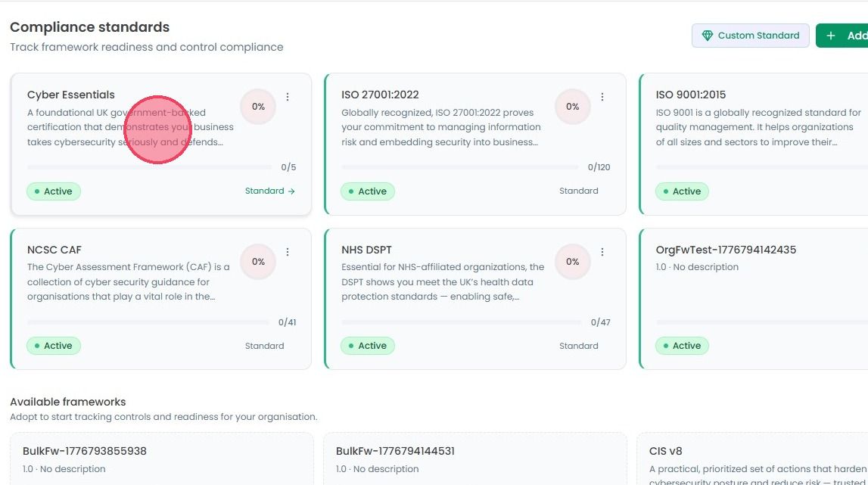Open the Cyber Essentials kebab menu
This screenshot has height=485, width=868.
pos(288,97)
